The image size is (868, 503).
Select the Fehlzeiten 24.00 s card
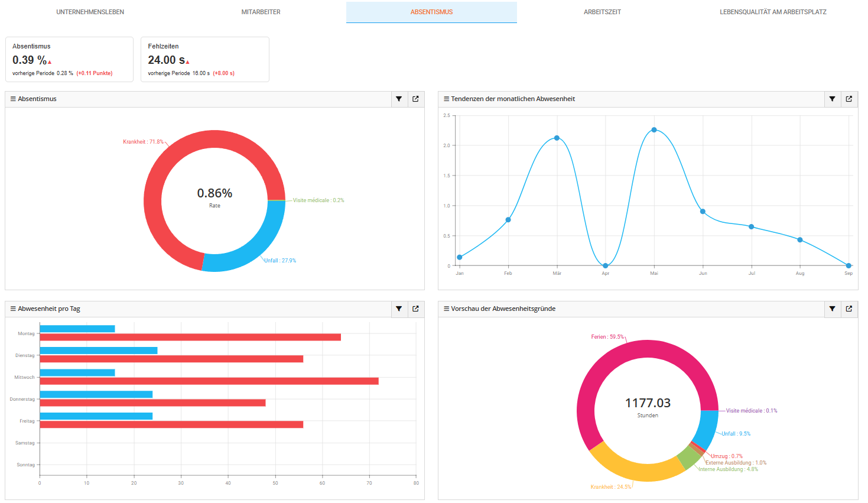(x=204, y=59)
